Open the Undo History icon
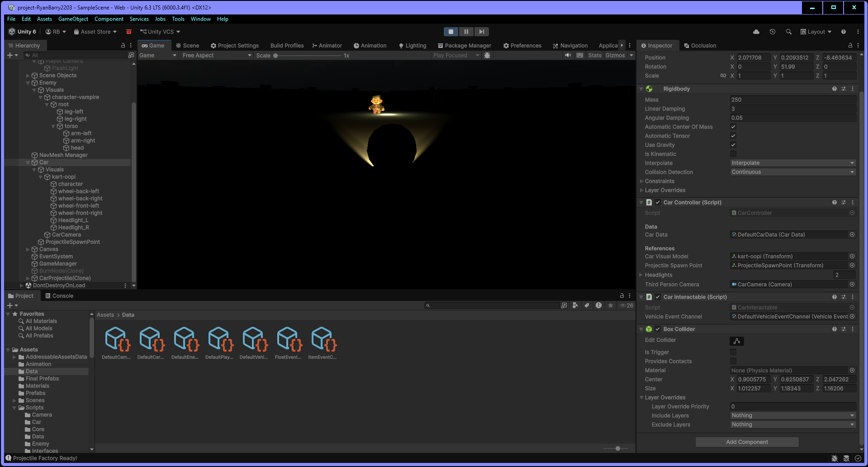Screen dimensions: 868x467 click(773, 32)
